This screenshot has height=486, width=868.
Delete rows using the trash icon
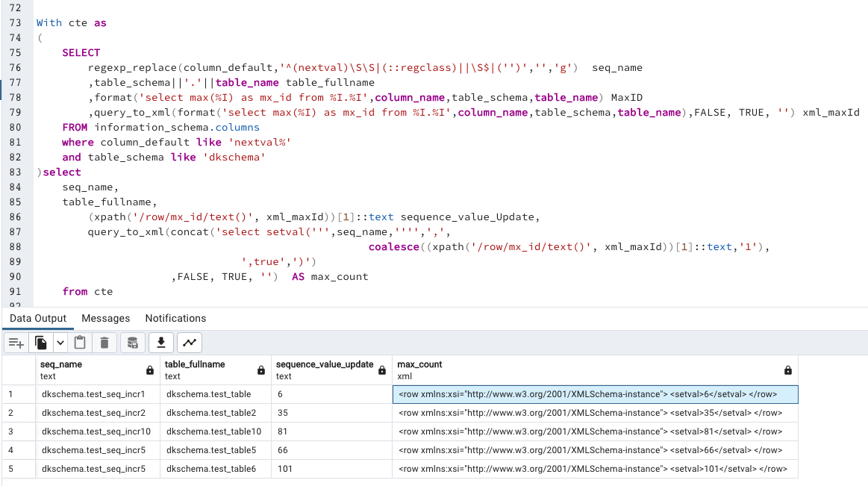tap(104, 343)
